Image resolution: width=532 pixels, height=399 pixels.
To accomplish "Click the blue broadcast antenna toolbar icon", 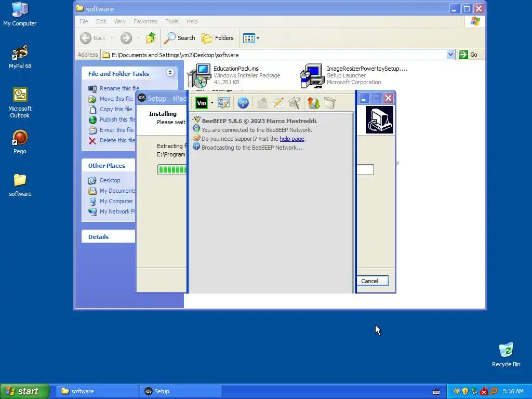I will tap(243, 103).
